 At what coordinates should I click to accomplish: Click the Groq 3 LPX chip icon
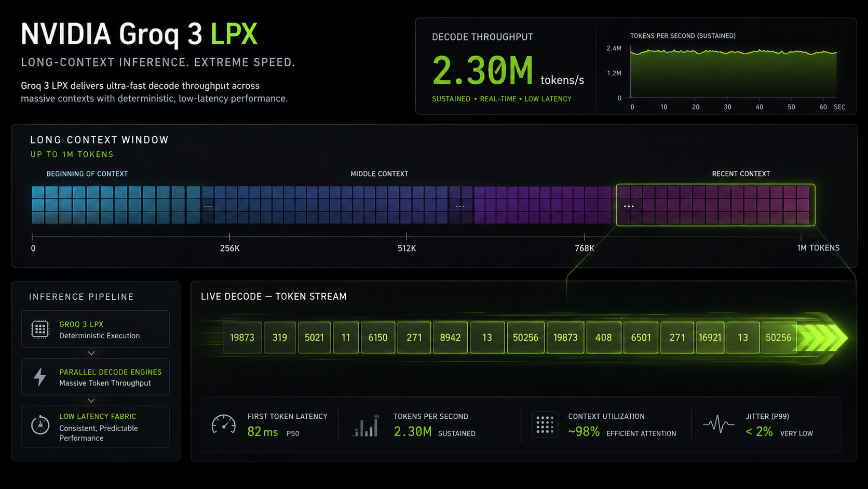coord(40,329)
